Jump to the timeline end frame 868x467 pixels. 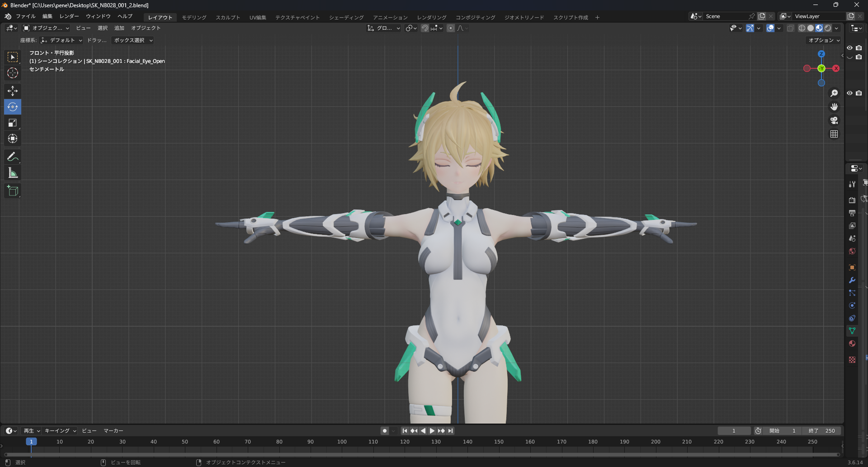[x=451, y=431]
